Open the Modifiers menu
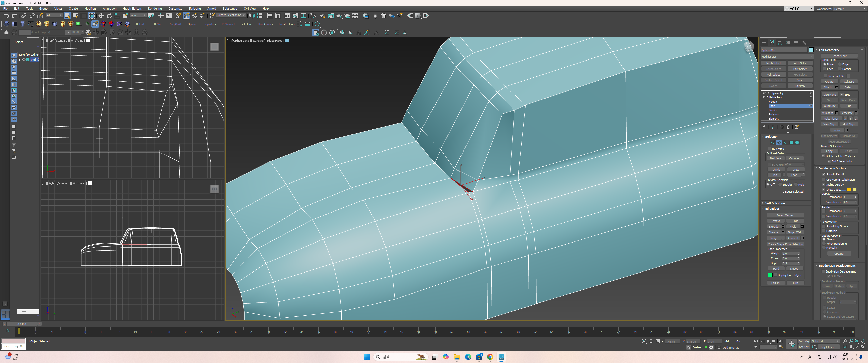Screen dimensions: 868x363 click(x=90, y=8)
